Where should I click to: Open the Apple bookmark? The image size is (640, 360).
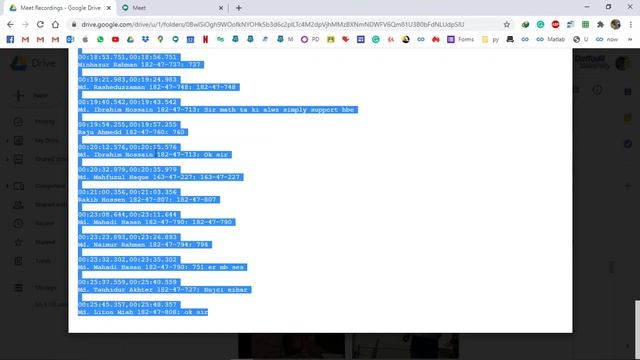[85, 39]
